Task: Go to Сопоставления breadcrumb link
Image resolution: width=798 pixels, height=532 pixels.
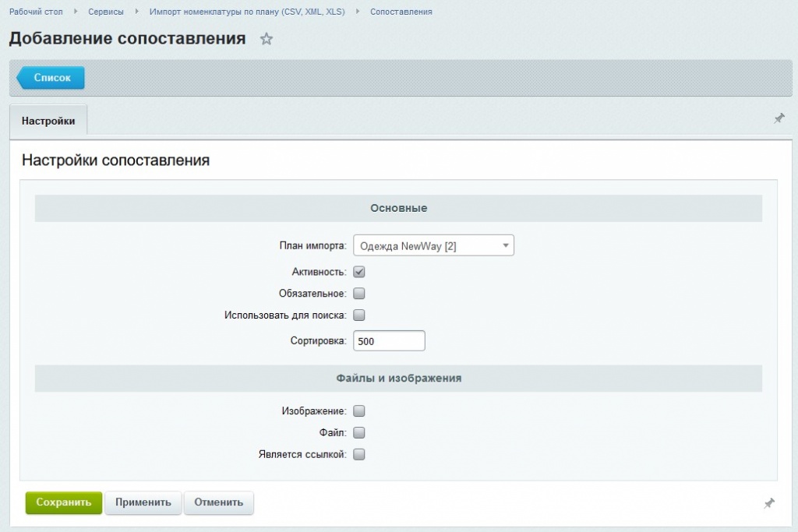Action: click(x=401, y=11)
